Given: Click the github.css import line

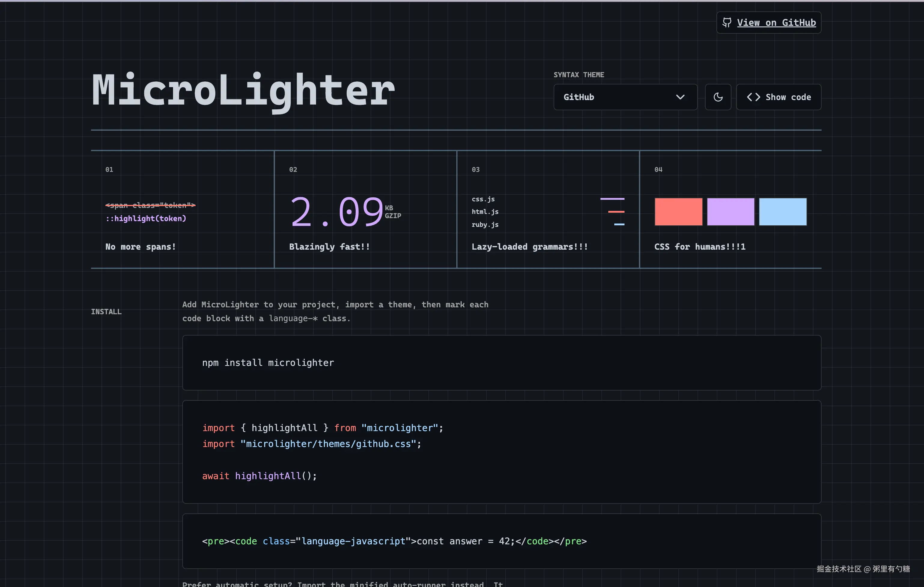Looking at the screenshot, I should (312, 444).
